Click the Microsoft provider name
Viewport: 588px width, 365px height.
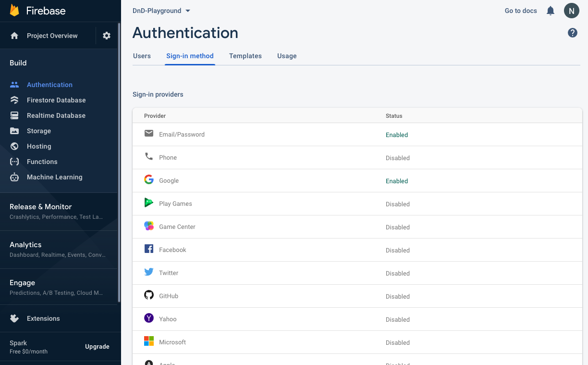[x=172, y=342]
